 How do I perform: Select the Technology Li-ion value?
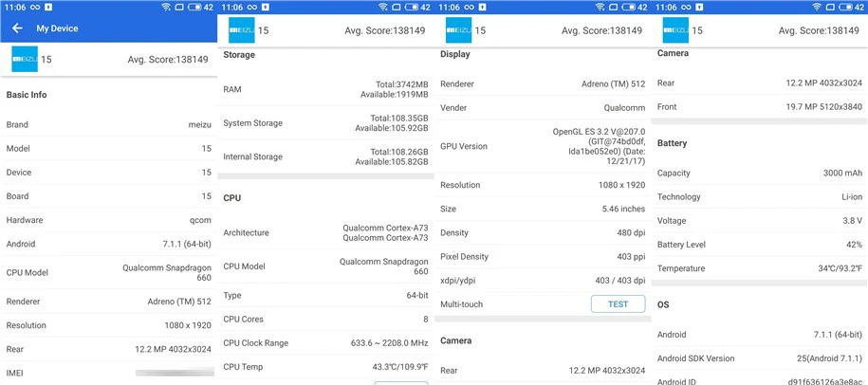coord(852,197)
